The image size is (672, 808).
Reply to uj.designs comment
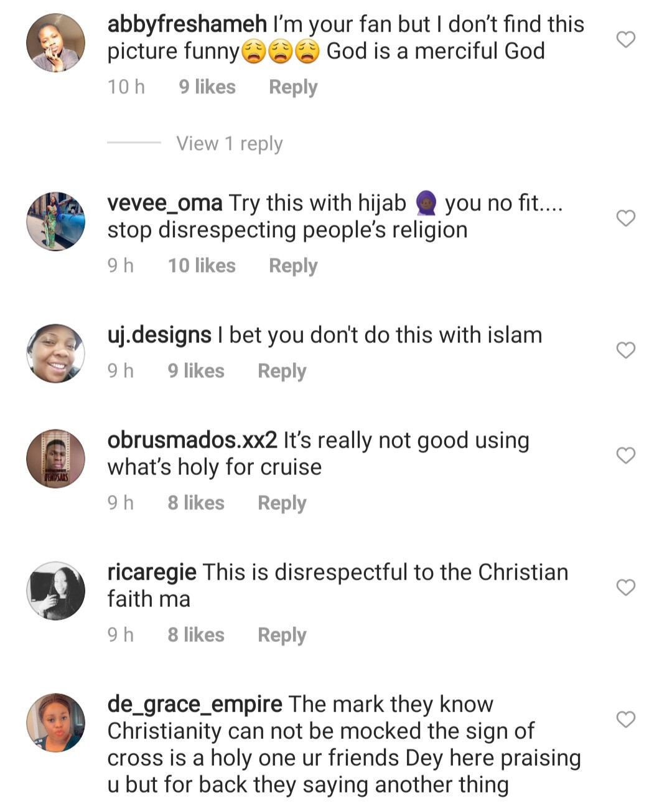coord(282,371)
